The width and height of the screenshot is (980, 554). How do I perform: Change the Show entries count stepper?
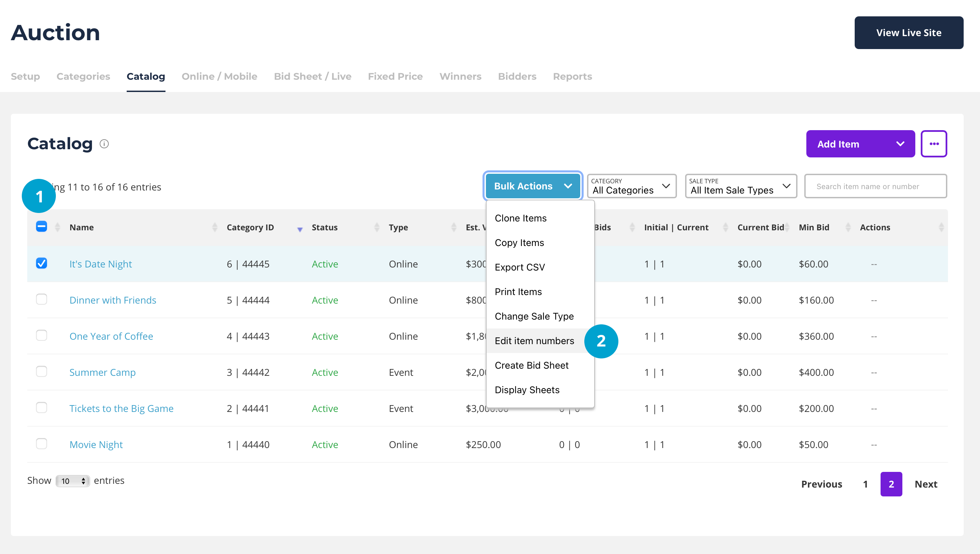[73, 481]
